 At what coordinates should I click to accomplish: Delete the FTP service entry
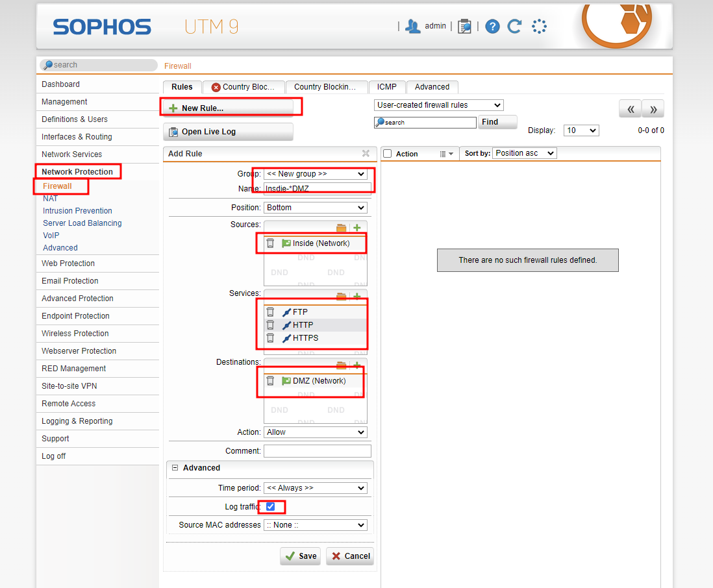pyautogui.click(x=270, y=312)
